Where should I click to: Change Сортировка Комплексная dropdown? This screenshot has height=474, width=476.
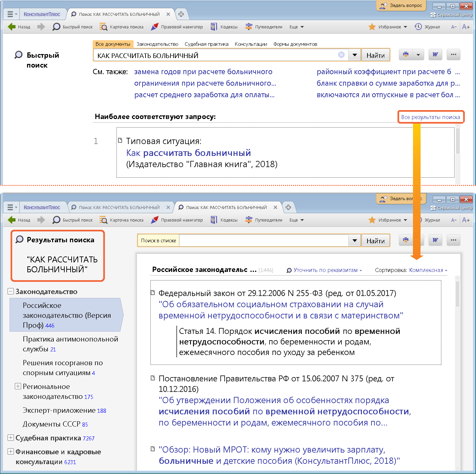pos(428,270)
